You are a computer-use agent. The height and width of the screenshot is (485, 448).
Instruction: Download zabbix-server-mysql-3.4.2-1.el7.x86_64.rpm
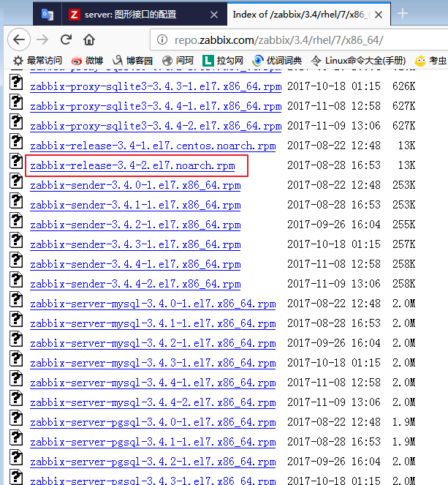(153, 343)
